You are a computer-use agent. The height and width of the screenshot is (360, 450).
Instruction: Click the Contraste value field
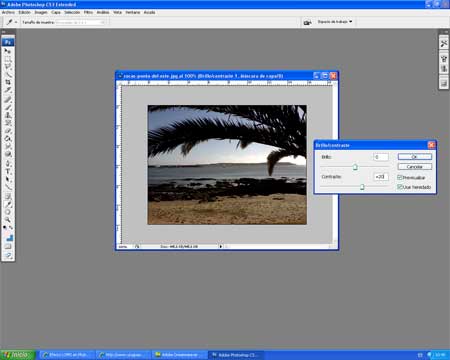[x=380, y=177]
